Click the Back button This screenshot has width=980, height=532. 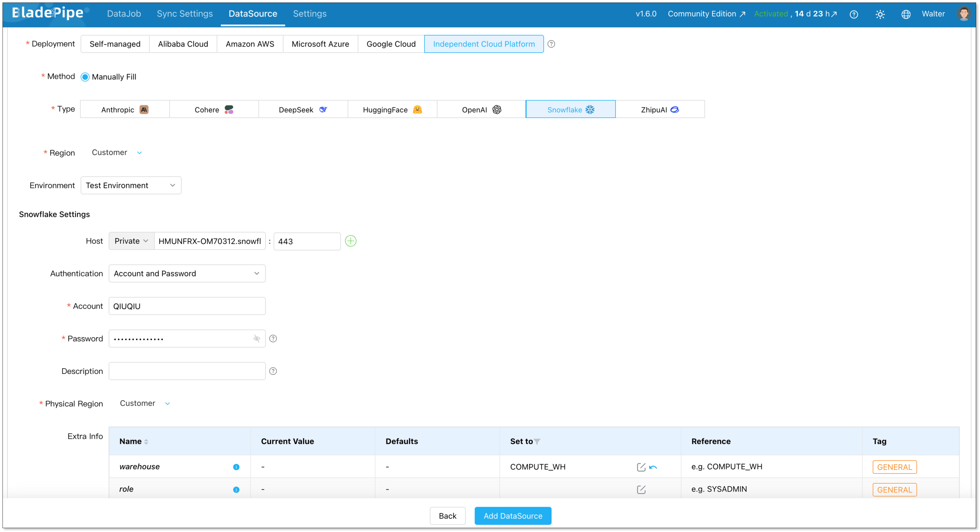coord(447,516)
